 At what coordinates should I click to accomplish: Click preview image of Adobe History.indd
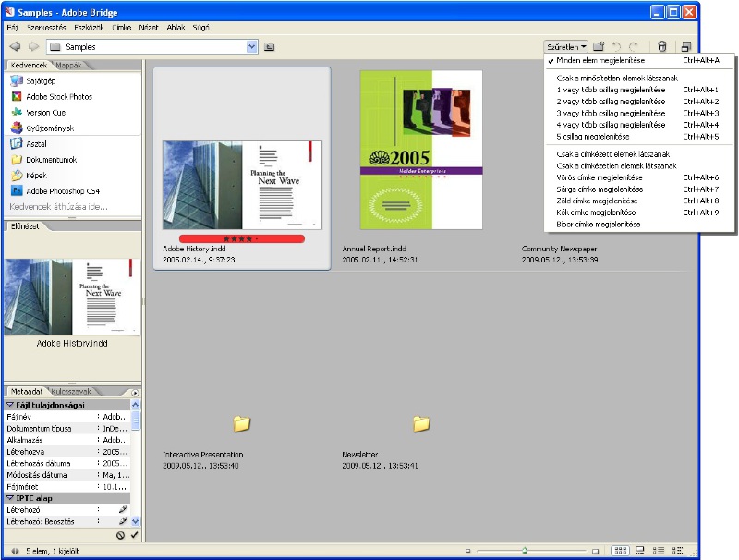pyautogui.click(x=72, y=297)
